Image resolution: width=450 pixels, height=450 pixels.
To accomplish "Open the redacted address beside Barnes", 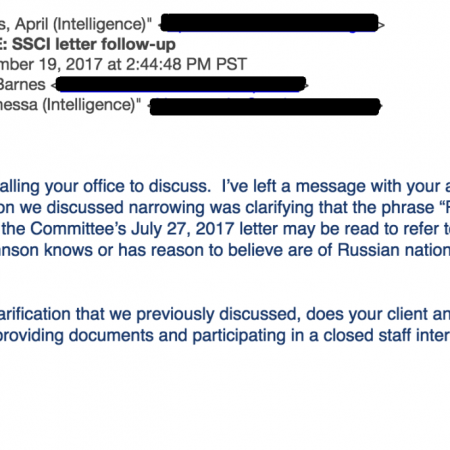I will [181, 84].
